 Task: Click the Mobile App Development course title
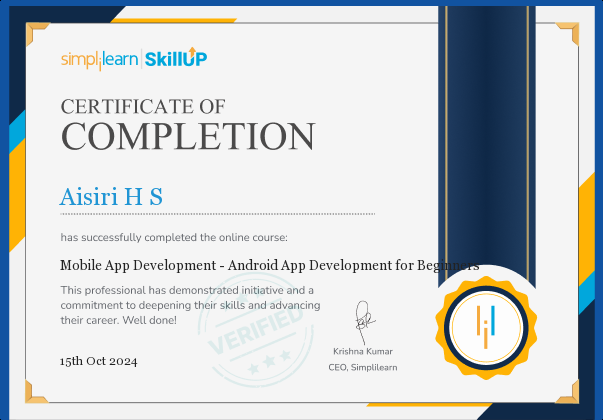point(269,265)
